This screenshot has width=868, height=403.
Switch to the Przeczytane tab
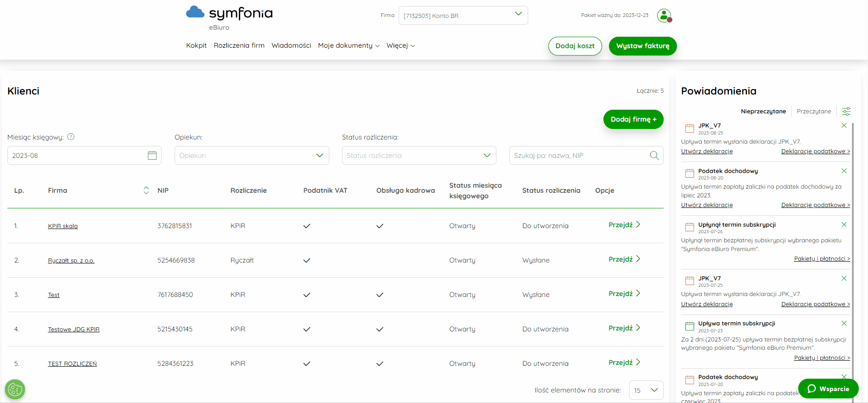tap(814, 111)
